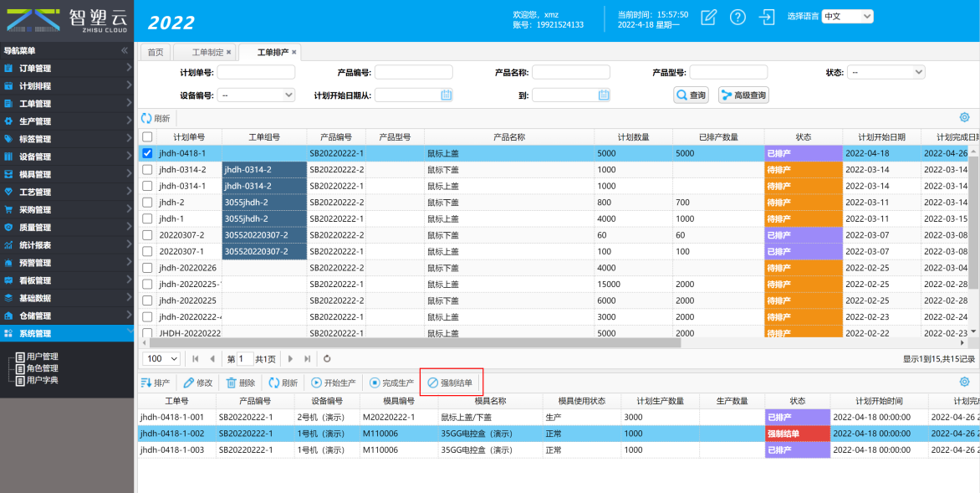This screenshot has height=493, width=980.
Task: Uncheck the jhdh-0418-1 row checkbox
Action: point(147,152)
